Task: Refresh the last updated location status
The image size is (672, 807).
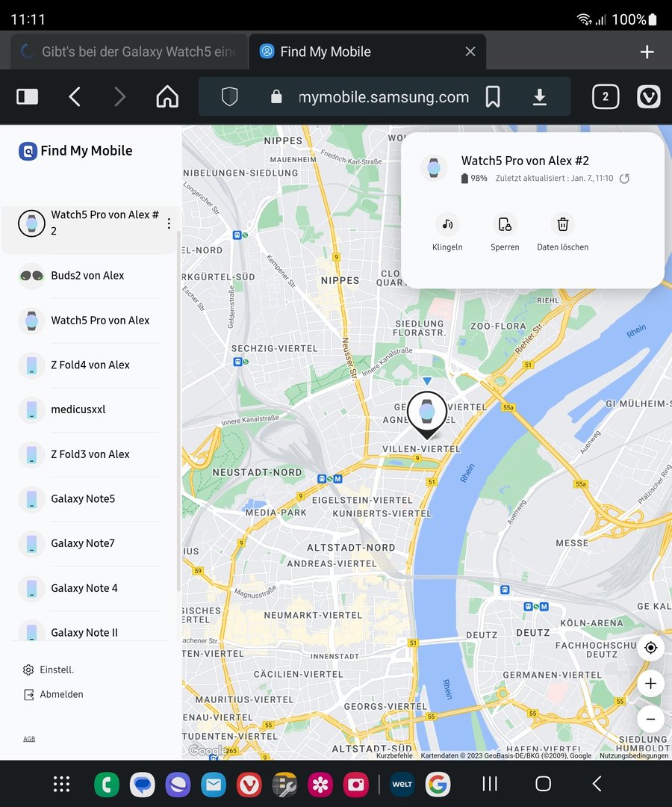Action: pyautogui.click(x=625, y=179)
